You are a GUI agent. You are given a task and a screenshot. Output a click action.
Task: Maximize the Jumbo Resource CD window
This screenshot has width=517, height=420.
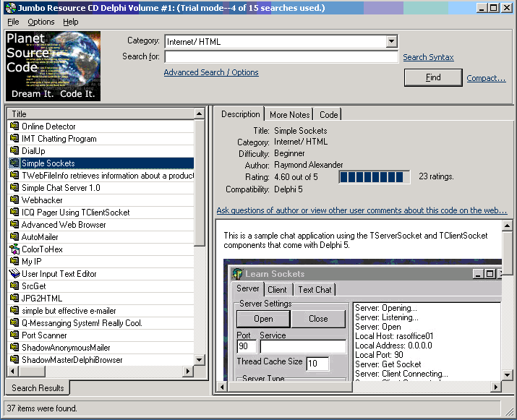pos(494,7)
